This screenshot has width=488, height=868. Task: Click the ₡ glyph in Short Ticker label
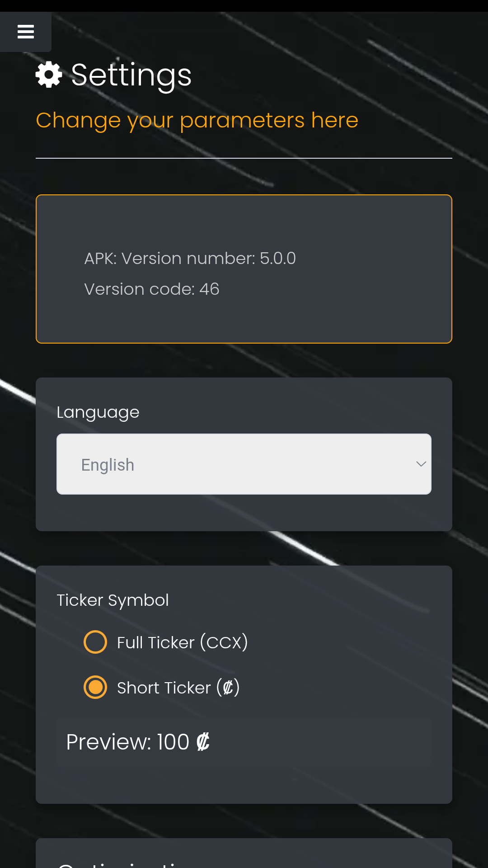coord(228,688)
